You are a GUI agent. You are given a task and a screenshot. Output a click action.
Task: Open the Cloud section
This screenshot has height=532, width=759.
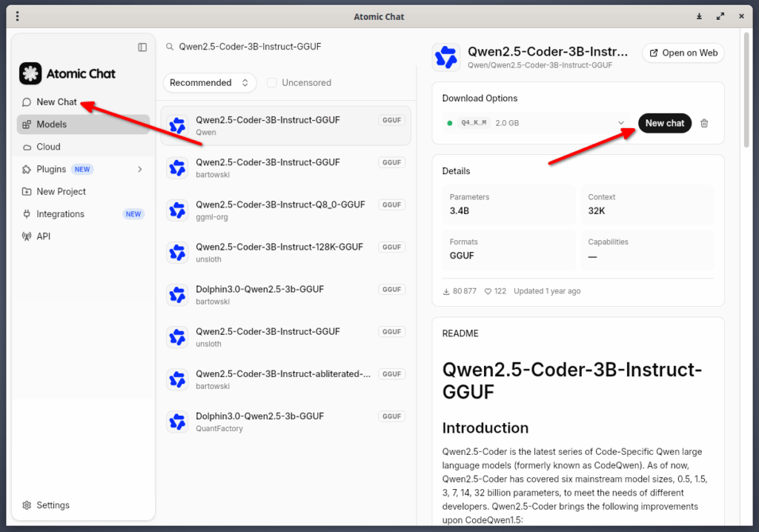coord(83,147)
